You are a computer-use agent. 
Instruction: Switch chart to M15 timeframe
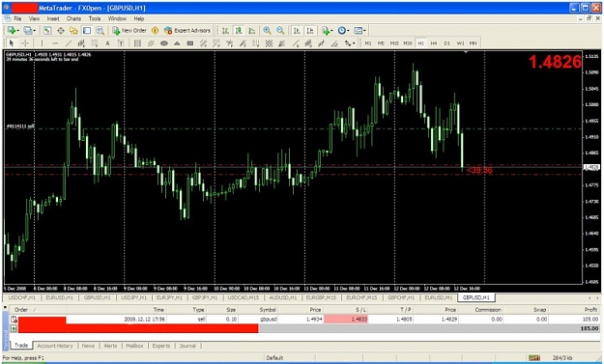point(394,43)
